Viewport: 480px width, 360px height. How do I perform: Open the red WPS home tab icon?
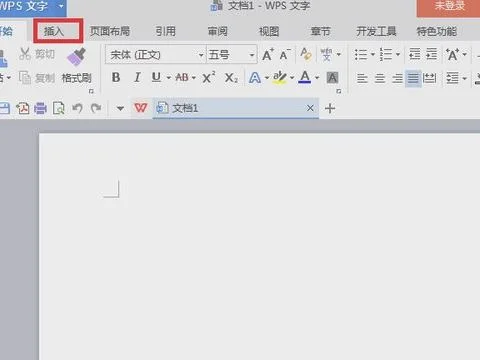[141, 108]
